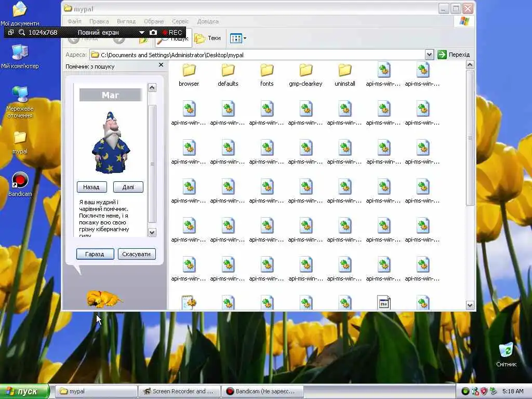Toggle the Теки folders pane button
The height and width of the screenshot is (399, 532).
point(208,38)
